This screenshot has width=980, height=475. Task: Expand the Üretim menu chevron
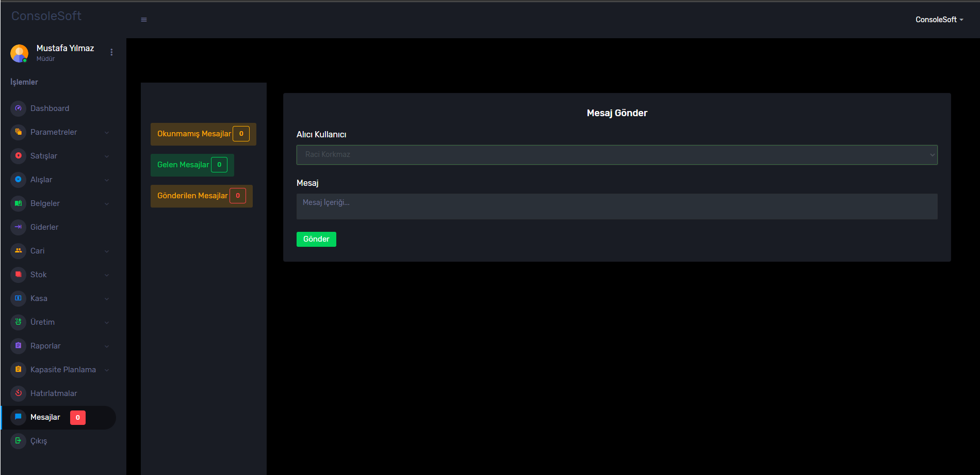tap(107, 323)
